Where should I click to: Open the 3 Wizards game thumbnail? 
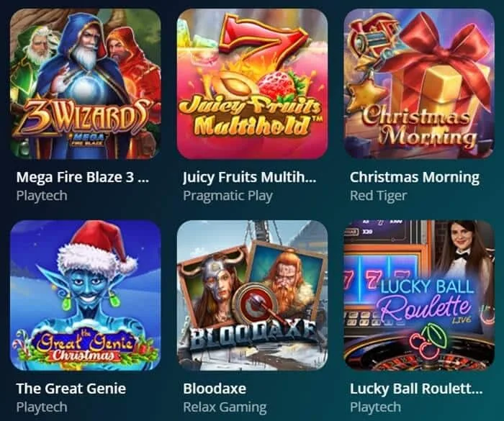(86, 84)
